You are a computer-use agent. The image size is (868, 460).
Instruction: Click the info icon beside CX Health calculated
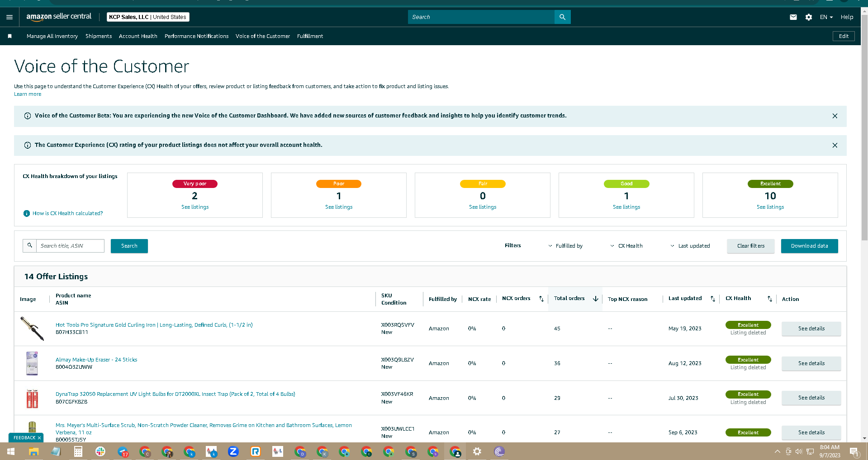coord(27,213)
